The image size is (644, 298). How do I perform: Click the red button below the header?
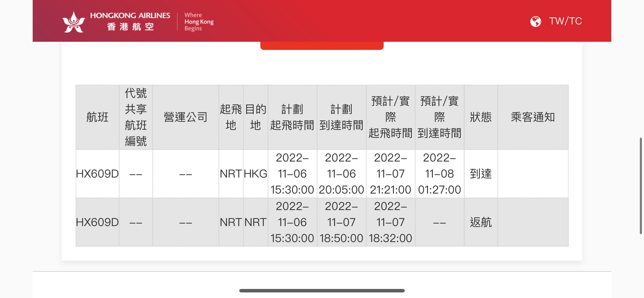click(x=322, y=45)
